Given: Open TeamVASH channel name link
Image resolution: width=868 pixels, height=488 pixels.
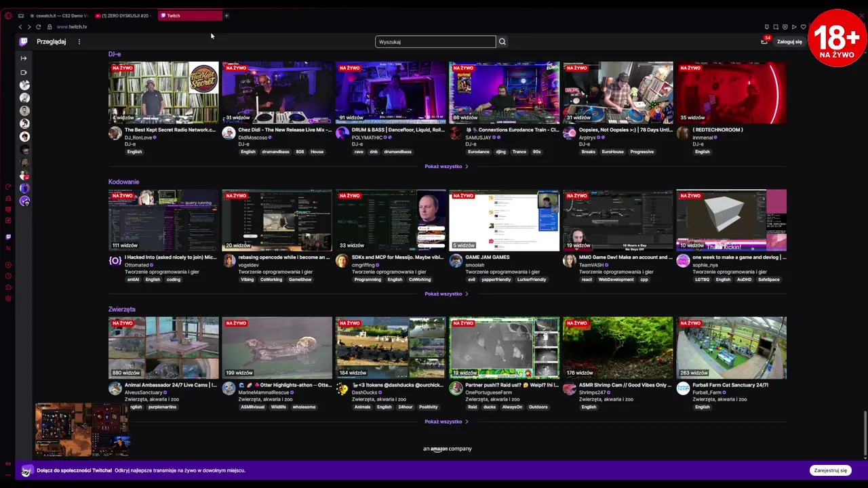Looking at the screenshot, I should (x=592, y=265).
